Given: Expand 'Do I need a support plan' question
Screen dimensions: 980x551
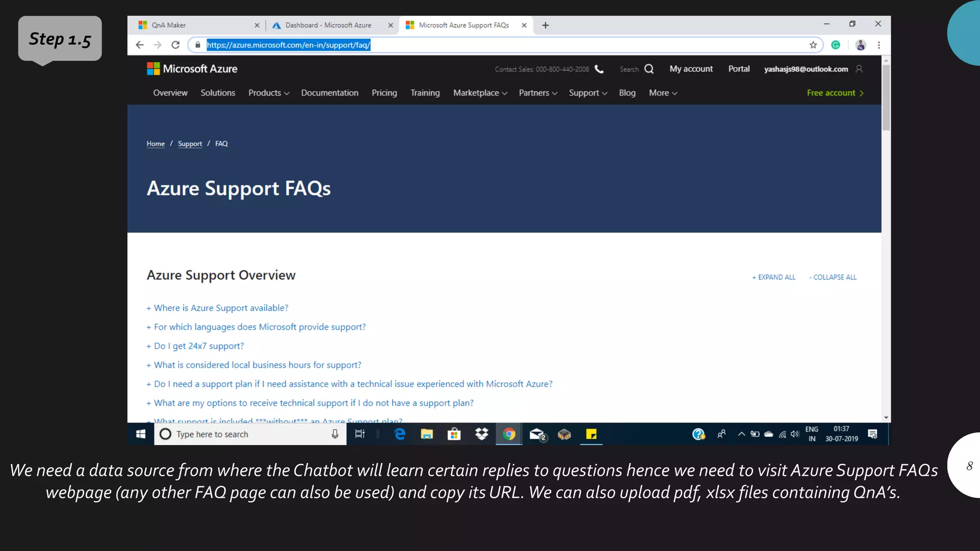Looking at the screenshot, I should pyautogui.click(x=350, y=384).
